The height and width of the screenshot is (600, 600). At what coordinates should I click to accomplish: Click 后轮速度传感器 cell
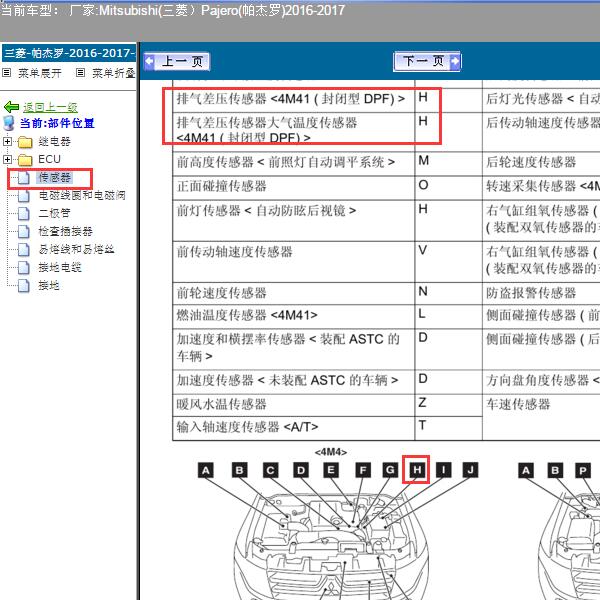point(541,163)
